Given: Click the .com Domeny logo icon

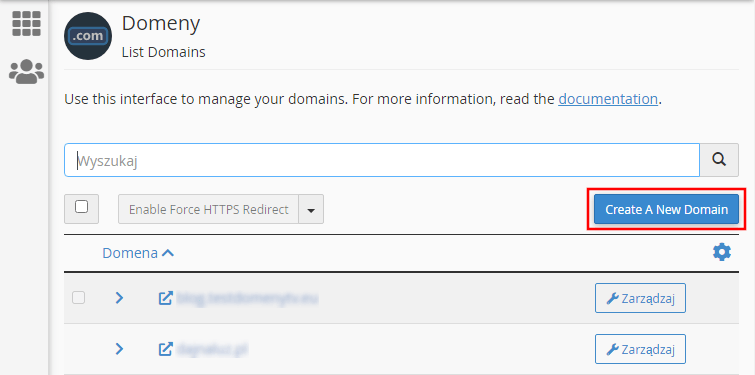Looking at the screenshot, I should [88, 36].
